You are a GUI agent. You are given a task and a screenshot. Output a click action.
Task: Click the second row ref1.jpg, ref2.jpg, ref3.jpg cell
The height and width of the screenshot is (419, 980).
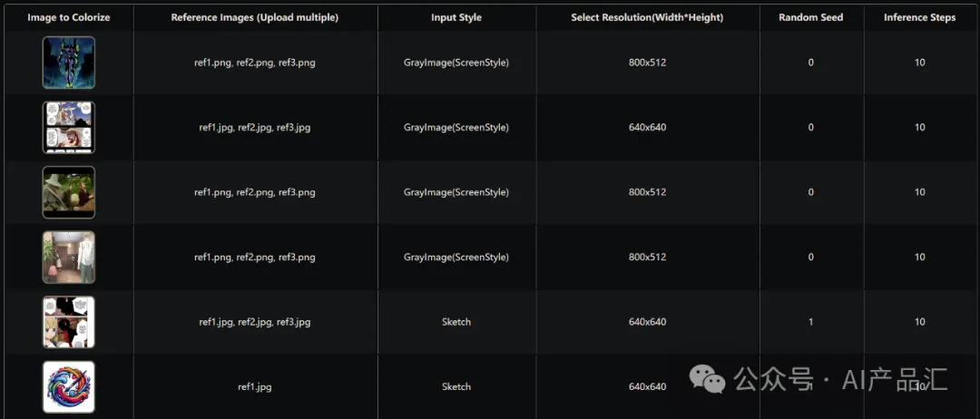[255, 127]
